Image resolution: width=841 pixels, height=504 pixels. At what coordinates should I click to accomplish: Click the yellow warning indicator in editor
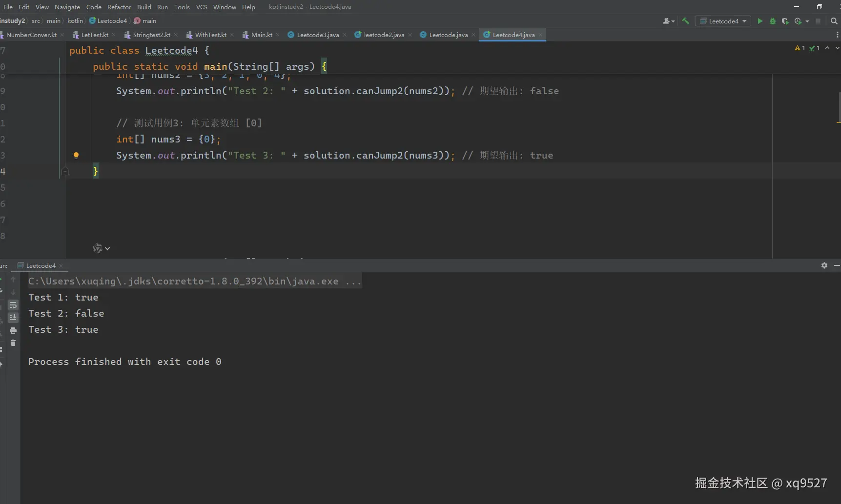(800, 48)
